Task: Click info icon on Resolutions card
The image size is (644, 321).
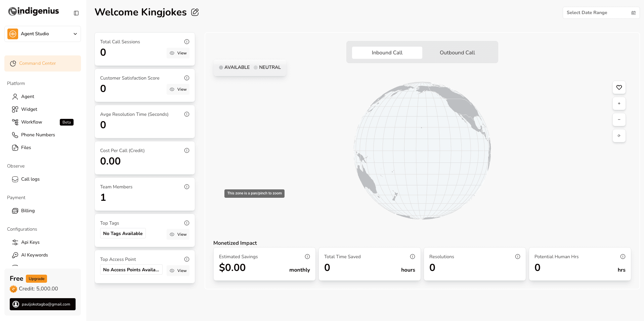Action: (x=518, y=257)
